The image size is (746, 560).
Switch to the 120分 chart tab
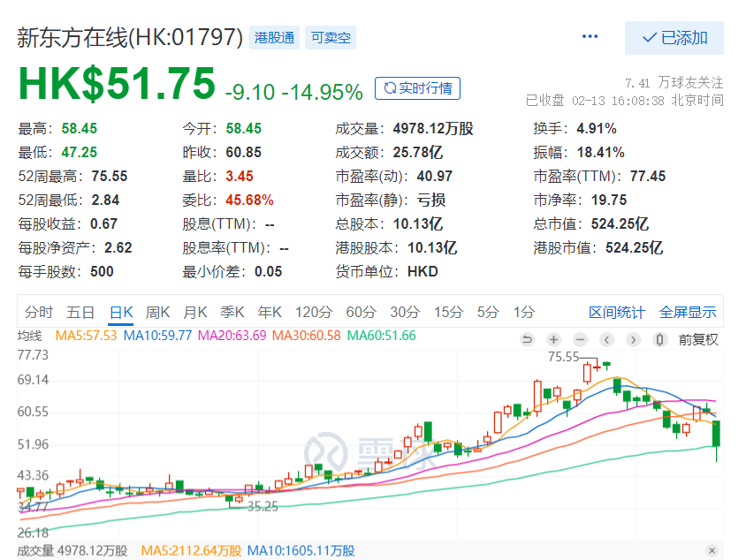(x=314, y=313)
